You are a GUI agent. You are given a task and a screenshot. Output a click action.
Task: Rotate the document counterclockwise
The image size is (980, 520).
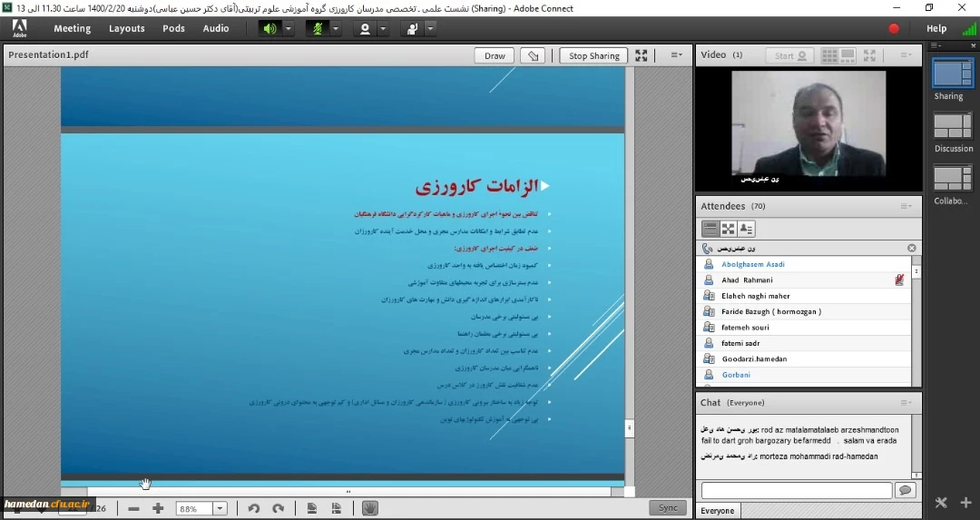(254, 509)
